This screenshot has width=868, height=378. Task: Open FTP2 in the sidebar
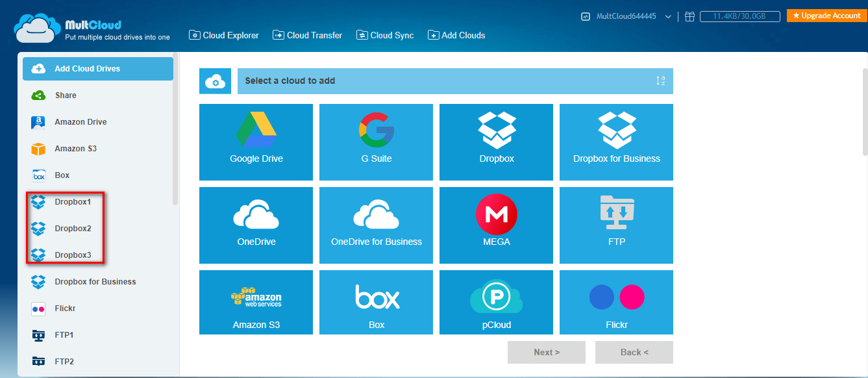point(98,362)
